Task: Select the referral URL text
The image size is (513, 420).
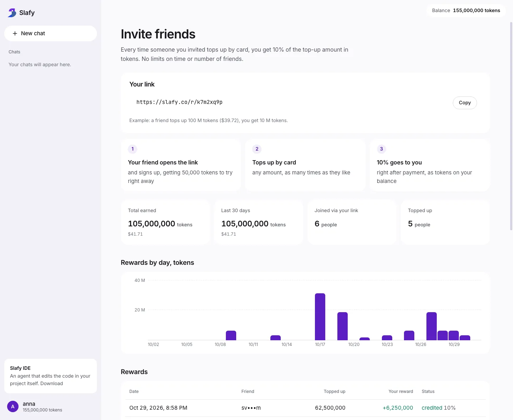Action: tap(180, 102)
